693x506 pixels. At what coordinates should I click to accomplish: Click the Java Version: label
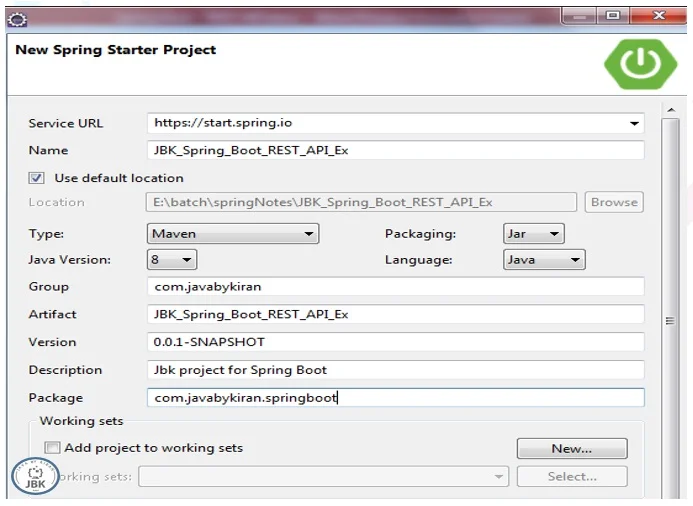[x=69, y=259]
